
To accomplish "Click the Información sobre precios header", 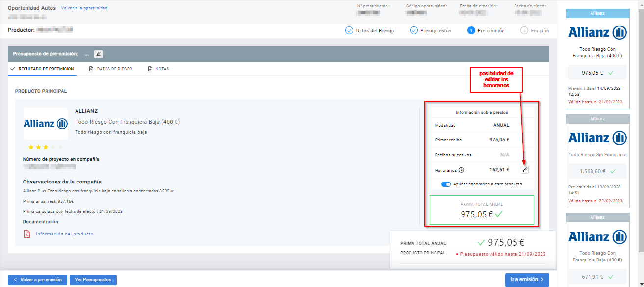I will 482,112.
